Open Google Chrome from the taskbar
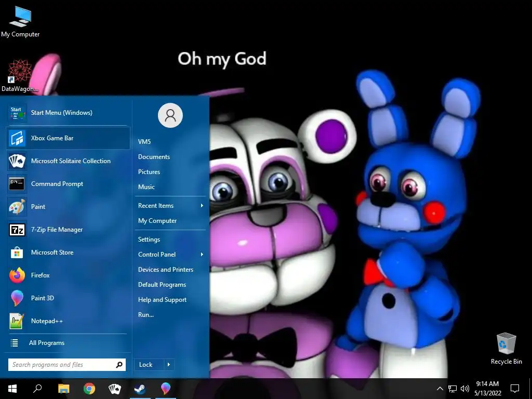 pyautogui.click(x=89, y=389)
